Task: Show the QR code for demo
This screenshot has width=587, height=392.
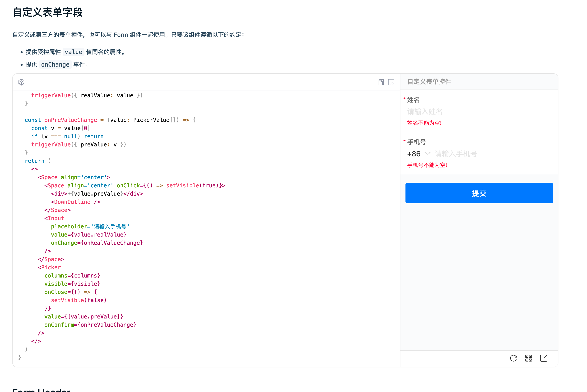Action: point(529,358)
